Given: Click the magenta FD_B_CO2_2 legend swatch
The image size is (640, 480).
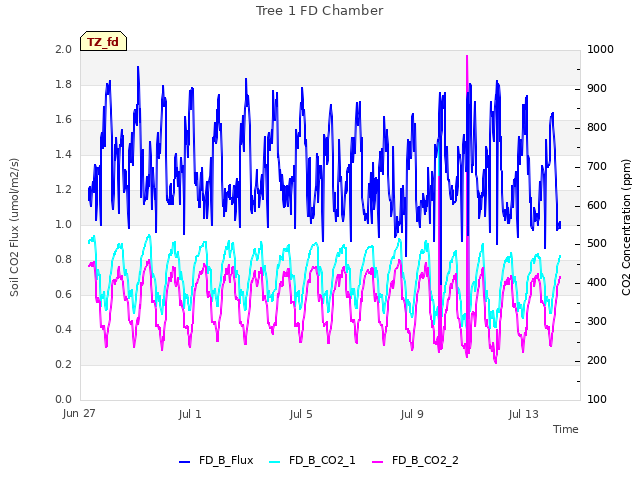Looking at the screenshot, I should coord(378,462).
